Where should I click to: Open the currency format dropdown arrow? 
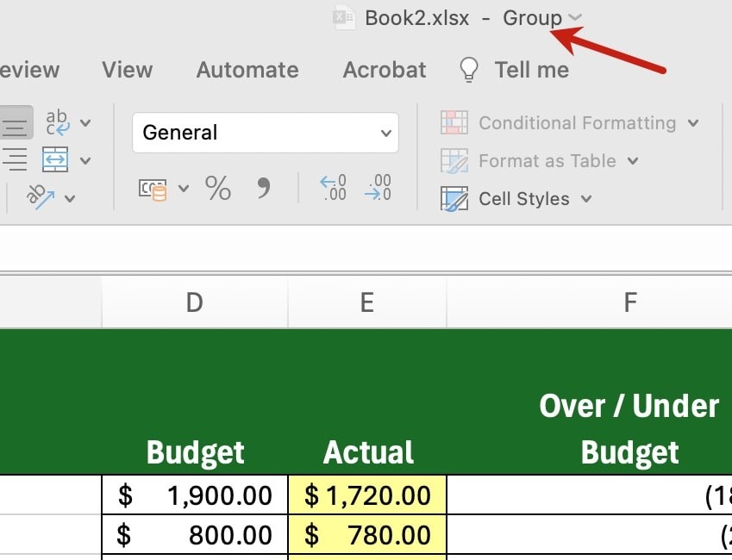click(184, 189)
